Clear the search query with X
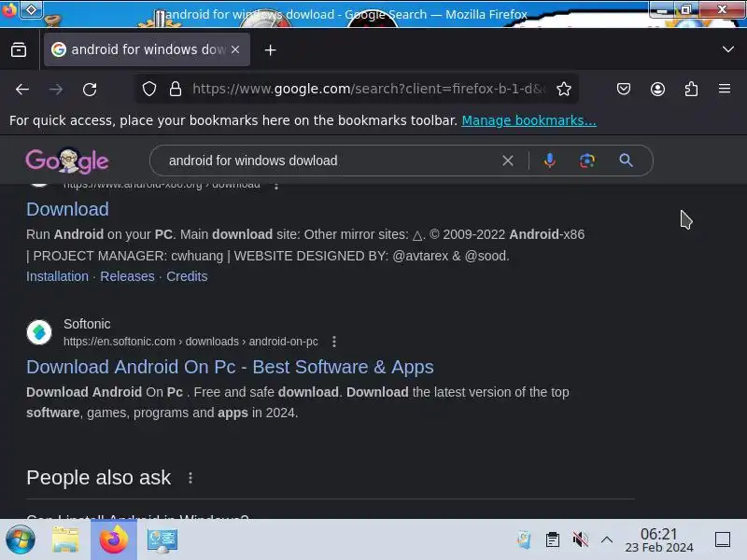747x560 pixels. 508,161
